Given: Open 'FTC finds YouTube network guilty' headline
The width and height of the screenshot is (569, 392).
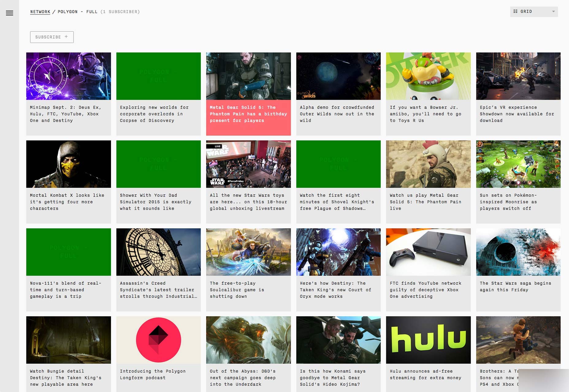Looking at the screenshot, I should [x=426, y=290].
